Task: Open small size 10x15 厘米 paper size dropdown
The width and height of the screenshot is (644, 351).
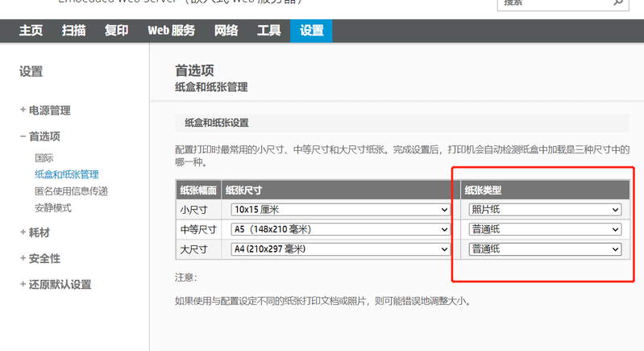Action: (339, 210)
